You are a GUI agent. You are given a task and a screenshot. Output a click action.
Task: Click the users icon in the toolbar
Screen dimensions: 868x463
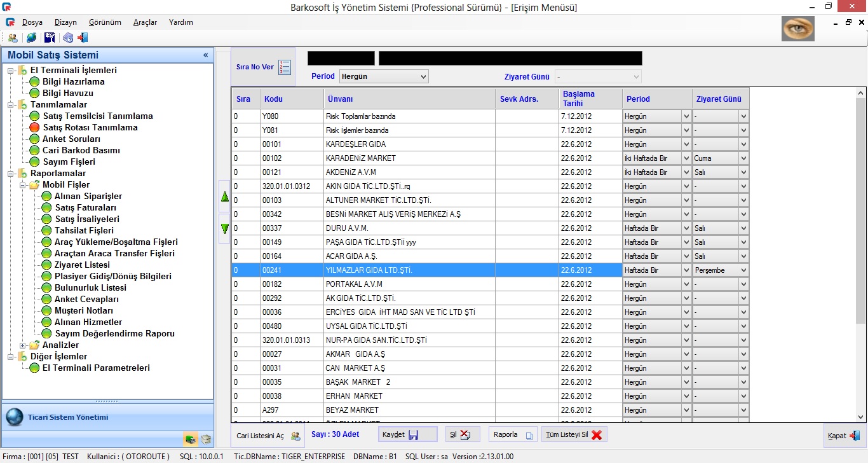pos(13,38)
